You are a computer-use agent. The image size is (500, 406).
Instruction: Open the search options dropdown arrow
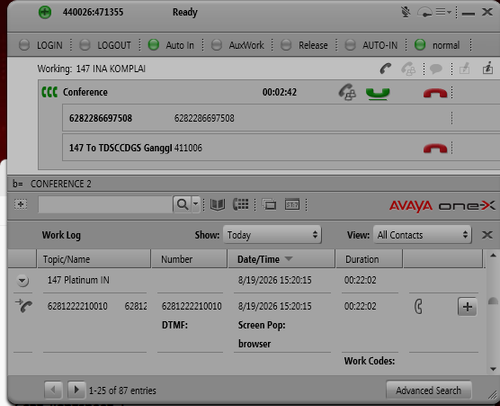point(196,204)
